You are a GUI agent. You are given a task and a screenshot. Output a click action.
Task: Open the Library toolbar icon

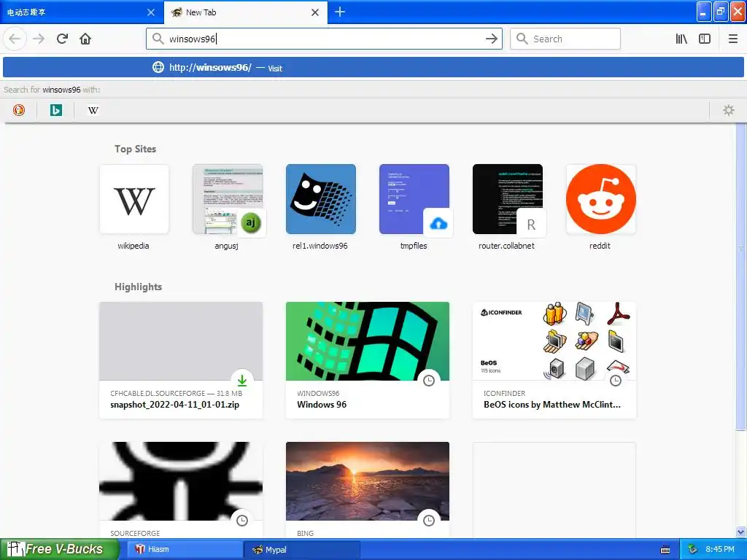coord(681,39)
